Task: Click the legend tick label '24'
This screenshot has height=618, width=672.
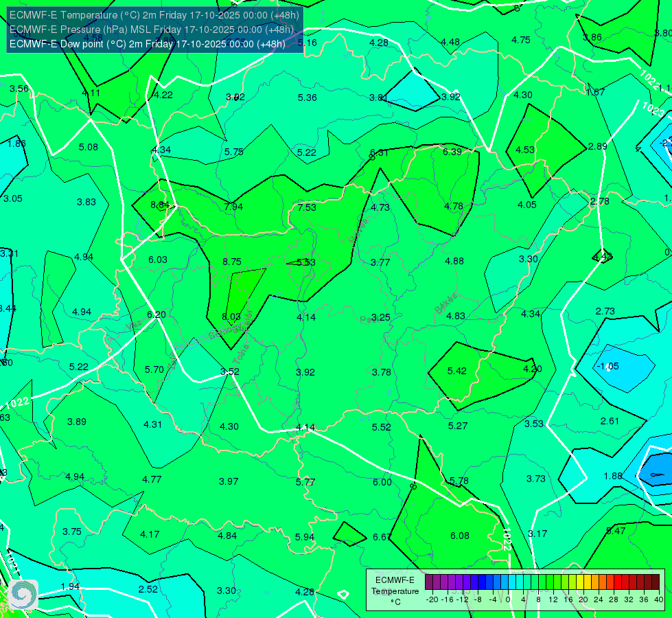Action: (599, 599)
